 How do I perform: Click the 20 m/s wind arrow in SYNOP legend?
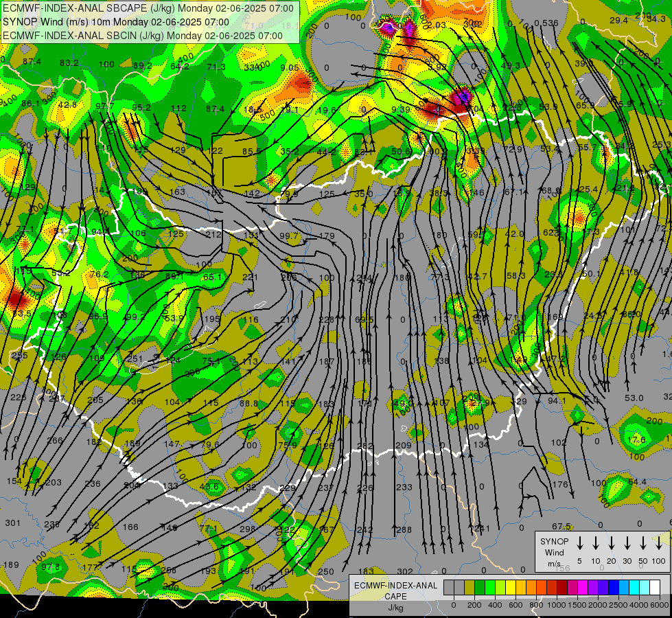click(612, 543)
